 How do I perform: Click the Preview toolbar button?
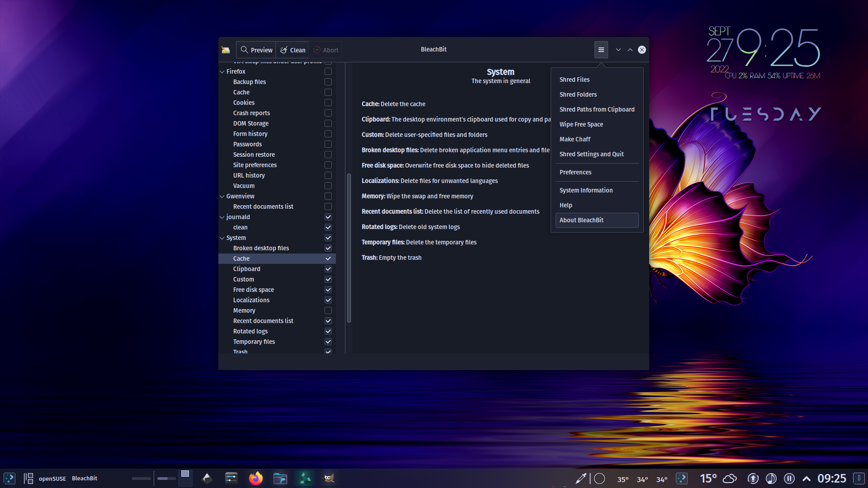tap(256, 50)
